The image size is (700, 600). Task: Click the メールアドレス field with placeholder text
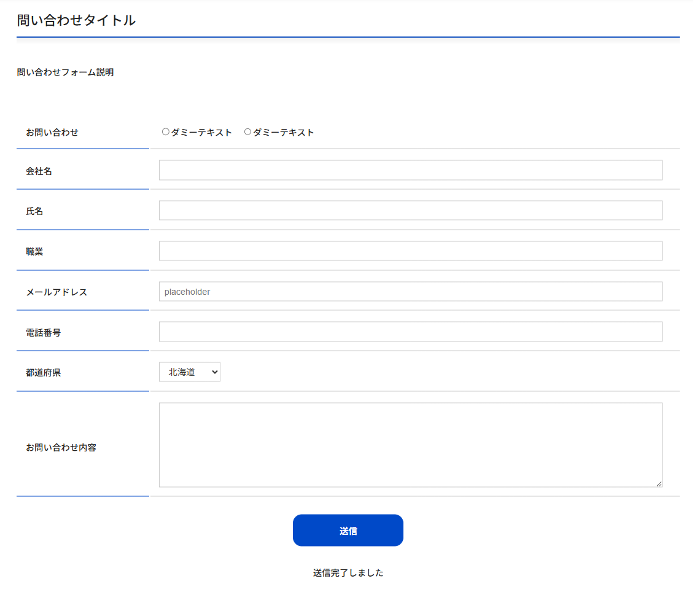410,292
